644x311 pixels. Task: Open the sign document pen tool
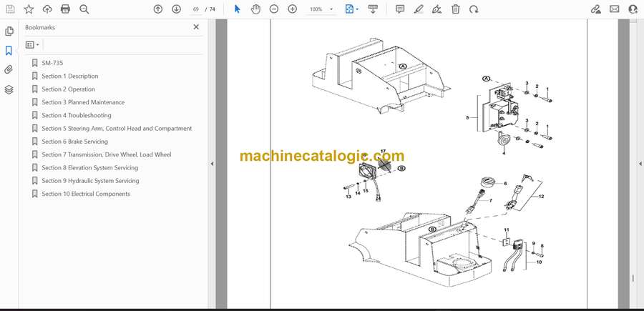[437, 9]
